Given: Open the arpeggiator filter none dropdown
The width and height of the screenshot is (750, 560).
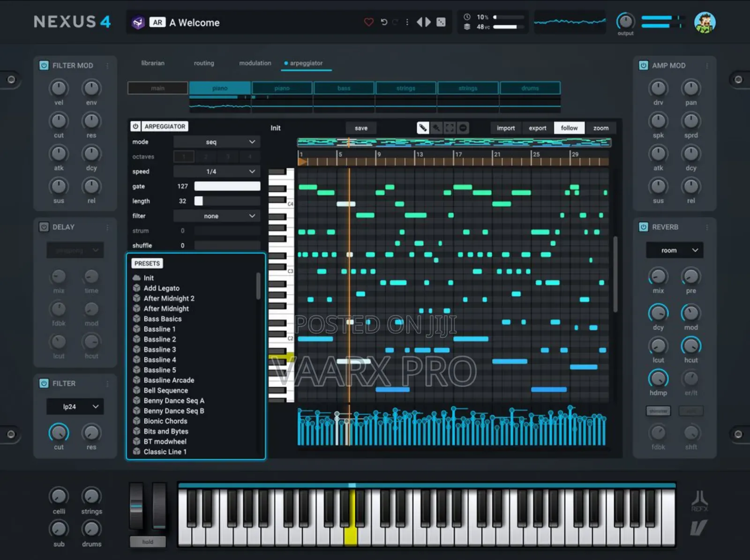Looking at the screenshot, I should coord(217,216).
